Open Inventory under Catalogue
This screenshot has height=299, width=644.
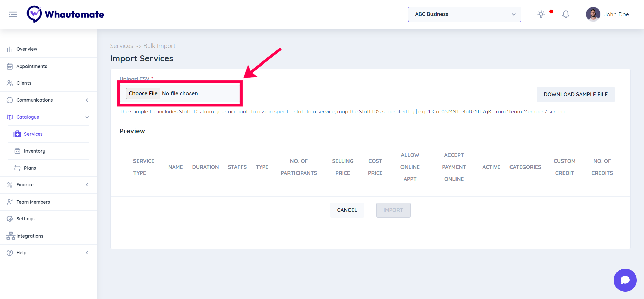[34, 151]
